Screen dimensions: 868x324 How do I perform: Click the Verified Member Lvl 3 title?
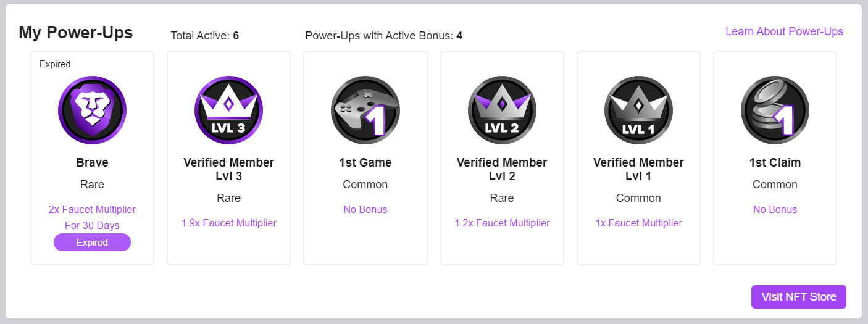(x=229, y=170)
